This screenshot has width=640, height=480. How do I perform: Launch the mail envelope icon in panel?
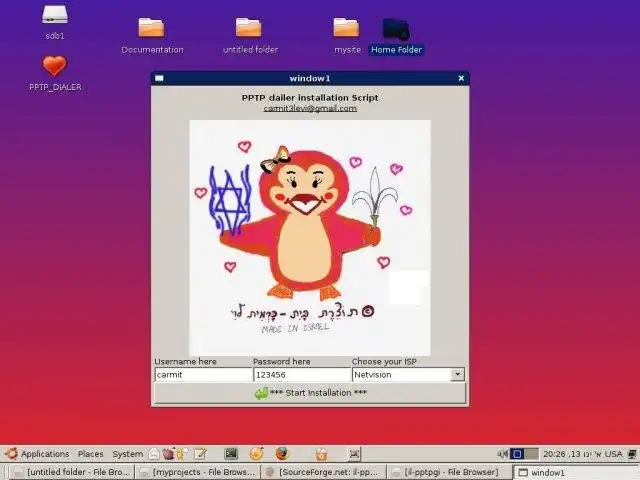(x=154, y=453)
